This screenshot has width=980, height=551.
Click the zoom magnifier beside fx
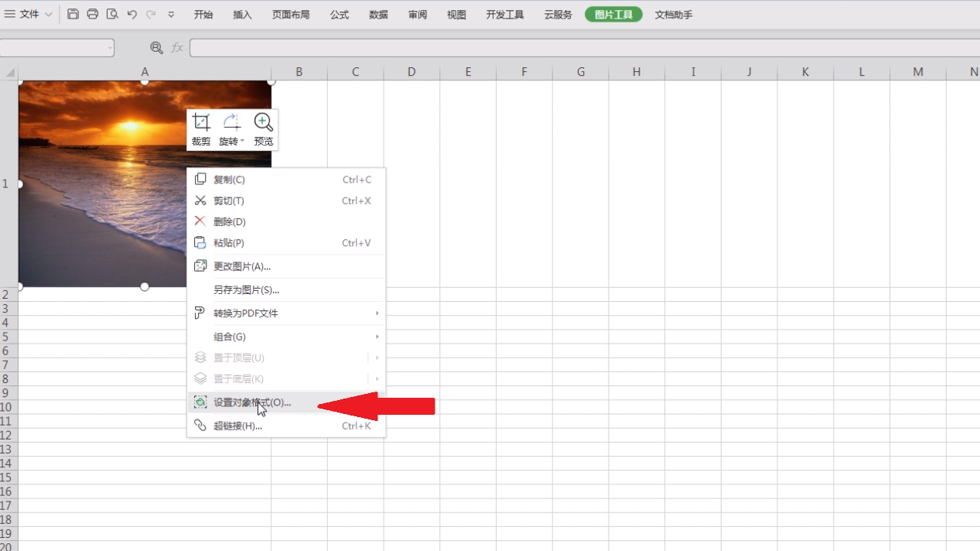pyautogui.click(x=156, y=48)
